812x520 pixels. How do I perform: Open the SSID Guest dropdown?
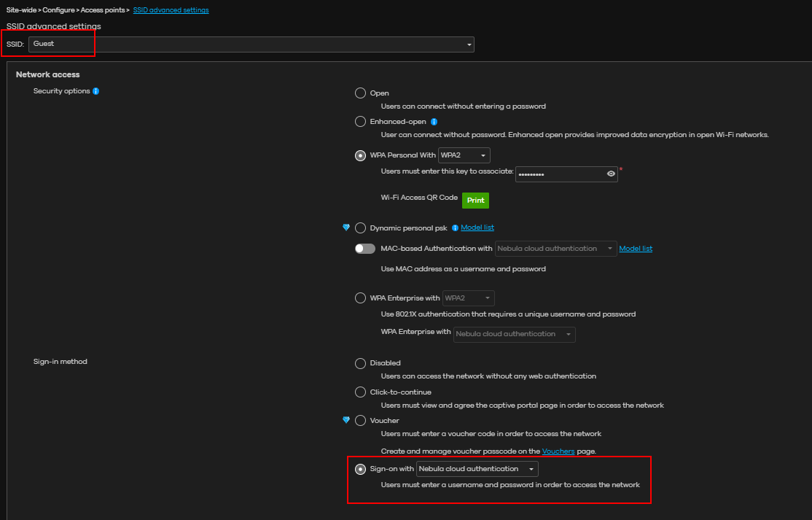(251, 44)
